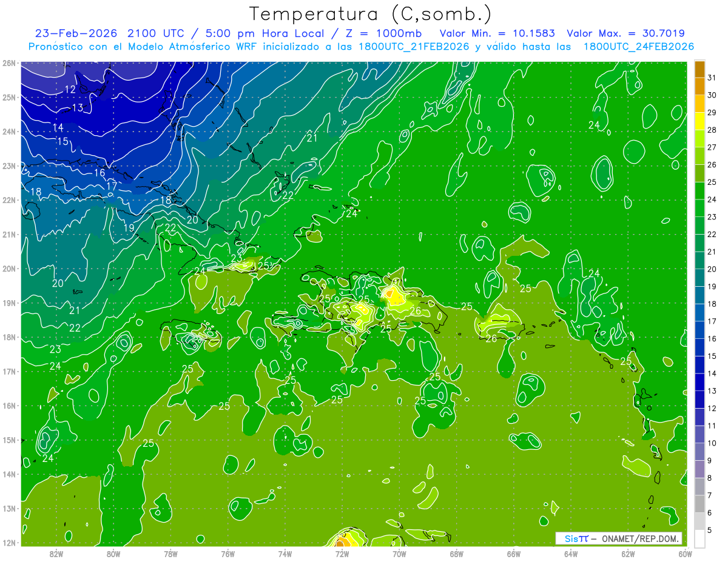Click the "14N" latitude axis label
The height and width of the screenshot is (562, 728).
click(8, 474)
